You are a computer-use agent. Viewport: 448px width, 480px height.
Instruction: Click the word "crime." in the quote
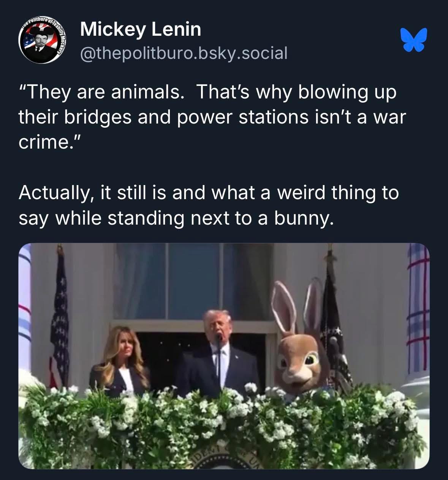coord(49,143)
